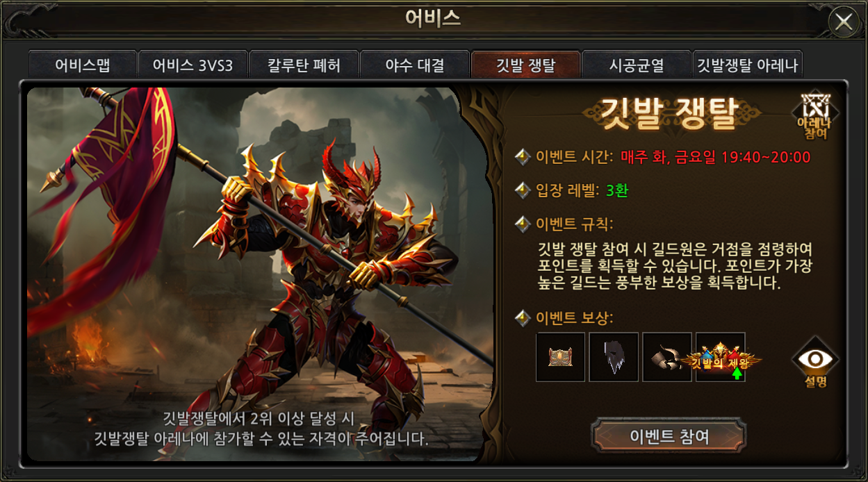868x482 pixels.
Task: Switch to the 칼루탄 폐허 tab
Action: (304, 65)
